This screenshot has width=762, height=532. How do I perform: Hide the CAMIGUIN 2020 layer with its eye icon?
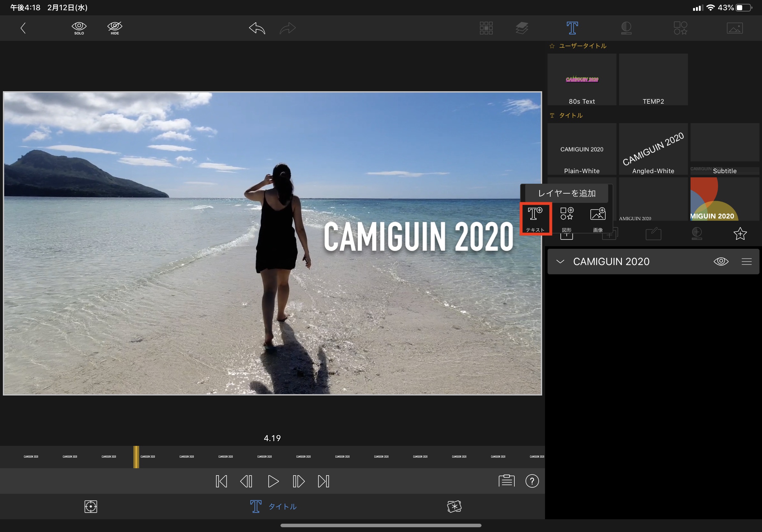(721, 261)
